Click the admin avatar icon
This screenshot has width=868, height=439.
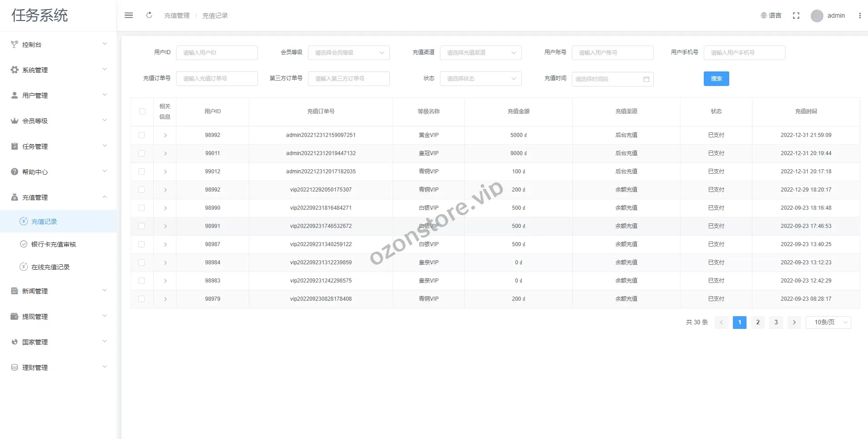coord(817,16)
